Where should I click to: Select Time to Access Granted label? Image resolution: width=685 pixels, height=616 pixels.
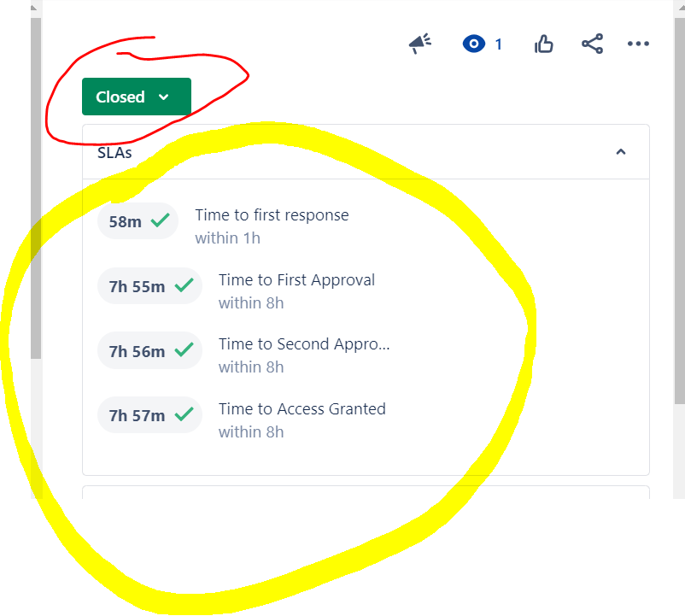coord(302,409)
